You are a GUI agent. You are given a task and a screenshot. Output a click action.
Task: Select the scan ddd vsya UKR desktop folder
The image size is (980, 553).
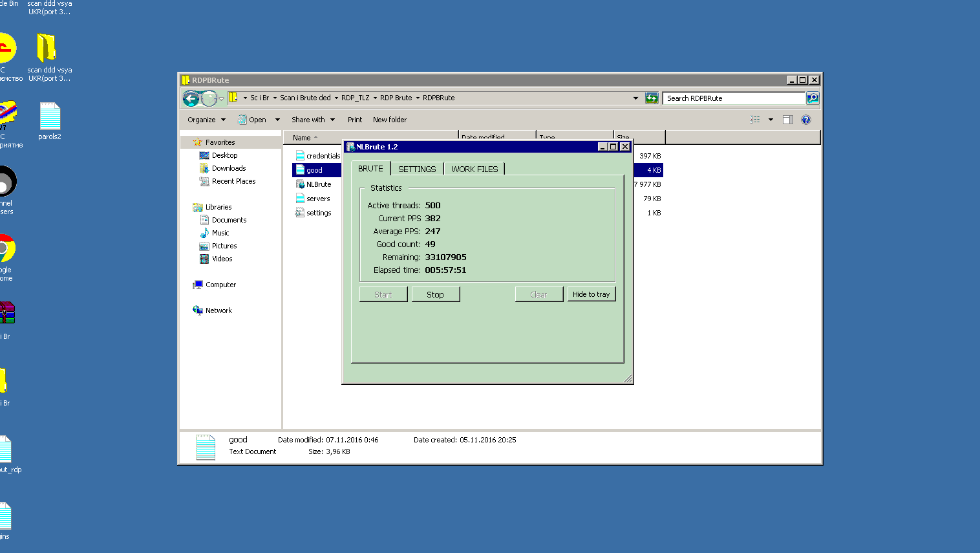(x=49, y=58)
